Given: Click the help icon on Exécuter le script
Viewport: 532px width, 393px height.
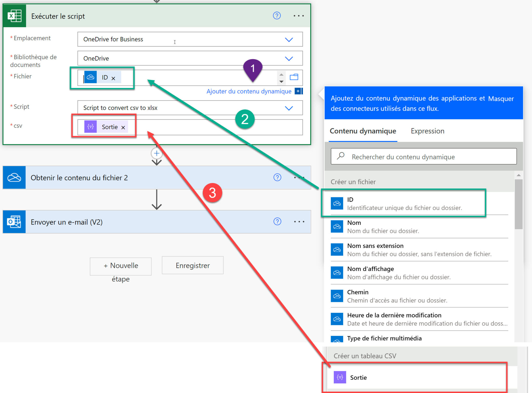Looking at the screenshot, I should click(277, 16).
